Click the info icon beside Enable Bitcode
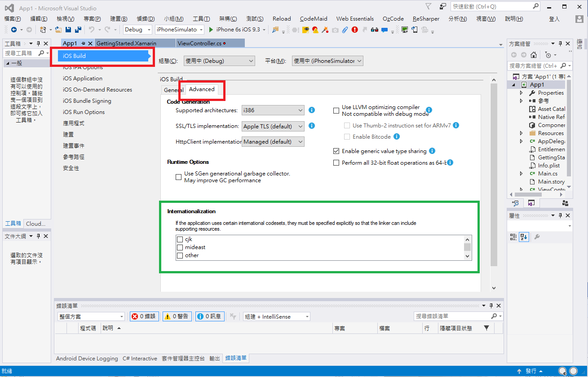Screen dimensions: 588x377 (397, 136)
